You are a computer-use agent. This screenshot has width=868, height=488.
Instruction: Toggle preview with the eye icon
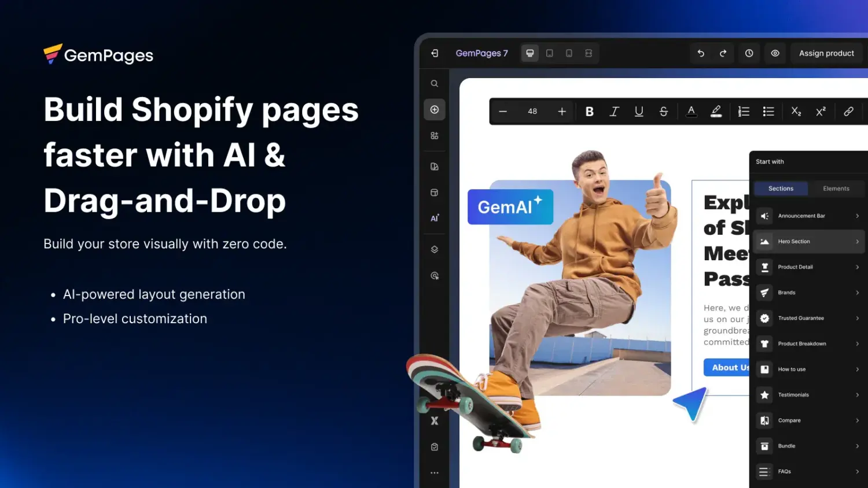[775, 53]
